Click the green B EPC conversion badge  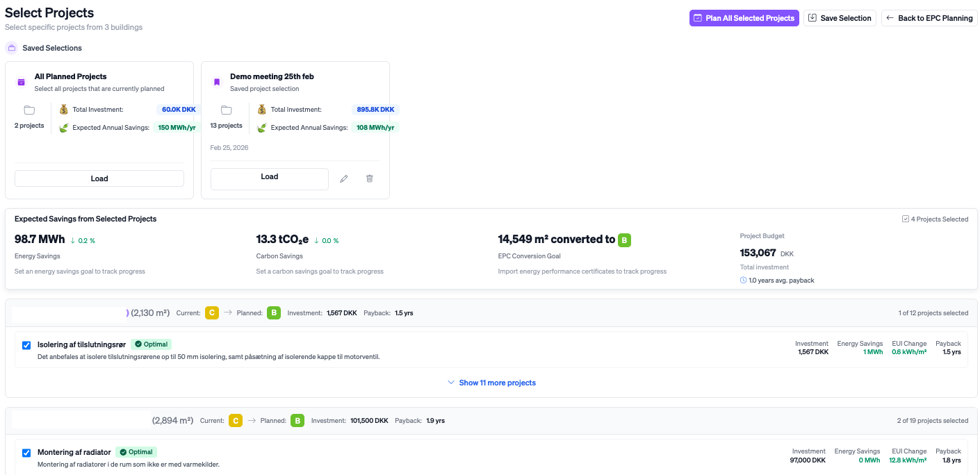click(x=624, y=240)
